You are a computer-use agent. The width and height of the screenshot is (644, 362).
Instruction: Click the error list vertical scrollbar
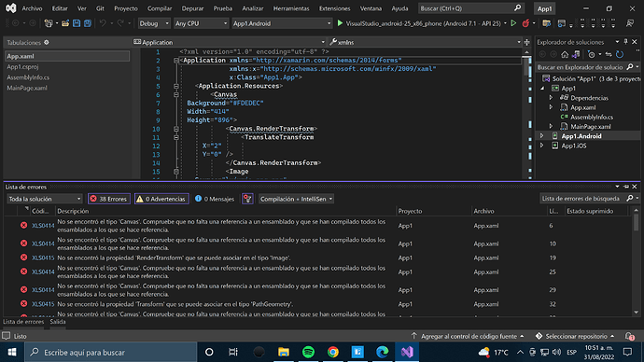coord(637,261)
